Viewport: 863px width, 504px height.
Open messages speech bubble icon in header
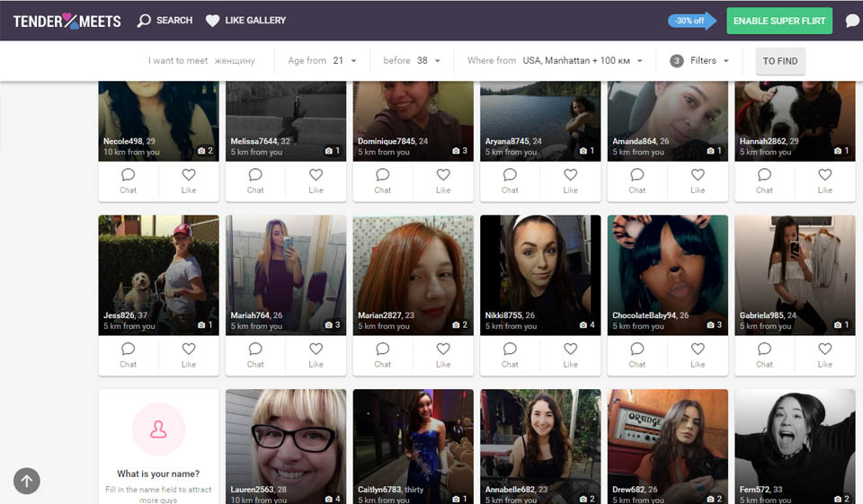[852, 22]
